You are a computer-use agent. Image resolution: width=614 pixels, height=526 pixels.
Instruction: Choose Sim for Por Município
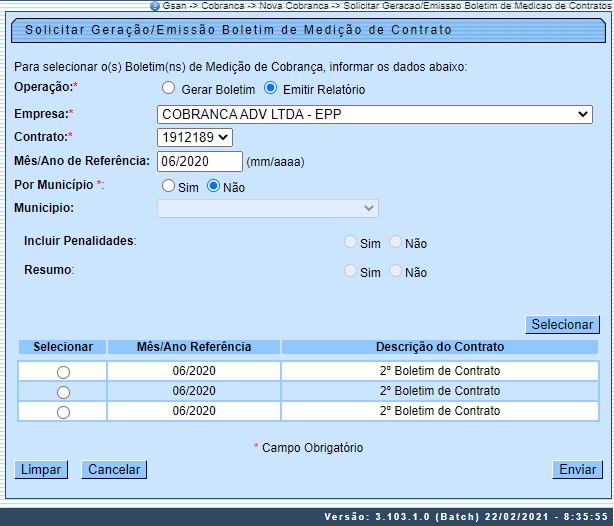point(168,186)
